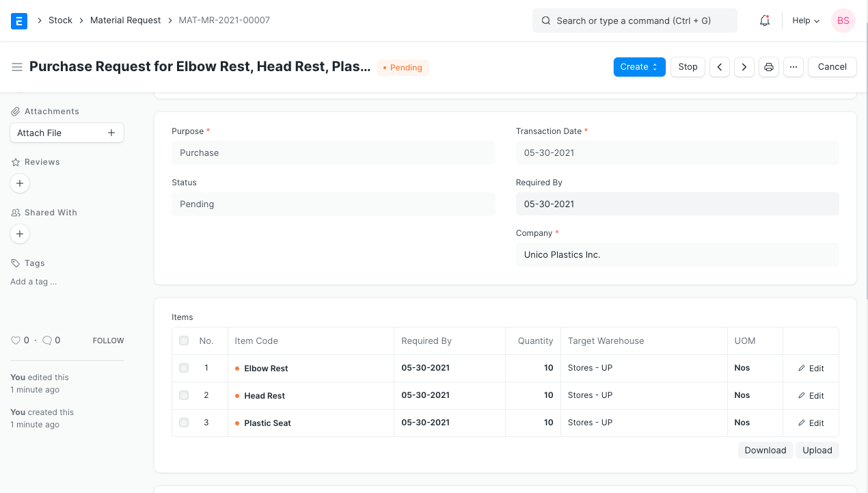Click the like heart icon
The height and width of the screenshot is (493, 868).
pos(16,341)
